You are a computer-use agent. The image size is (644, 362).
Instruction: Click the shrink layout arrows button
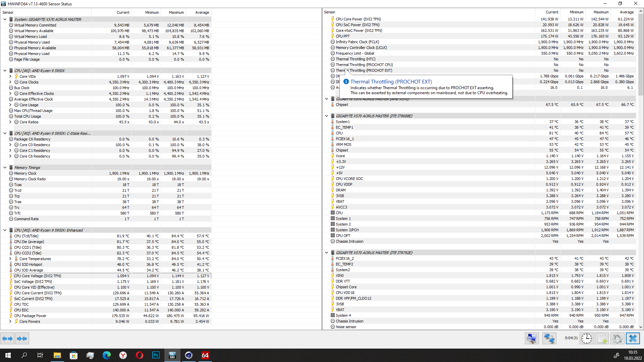tap(22, 339)
